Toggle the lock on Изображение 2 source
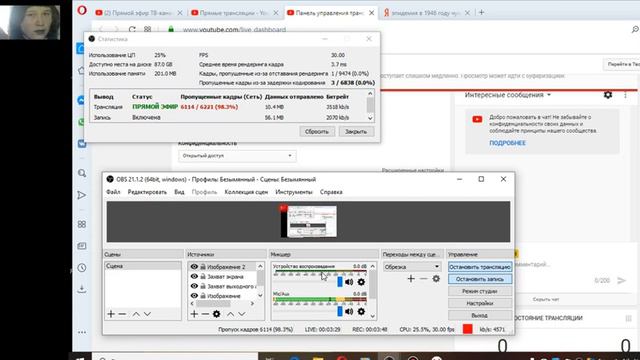This screenshot has height=360, width=640. (x=203, y=267)
